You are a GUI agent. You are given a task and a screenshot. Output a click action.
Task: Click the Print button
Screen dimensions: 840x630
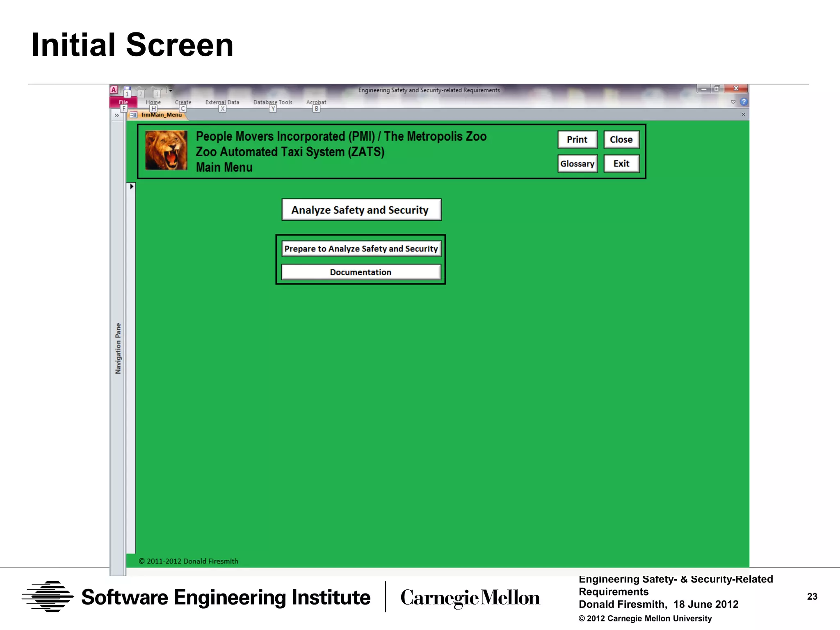[x=577, y=139]
